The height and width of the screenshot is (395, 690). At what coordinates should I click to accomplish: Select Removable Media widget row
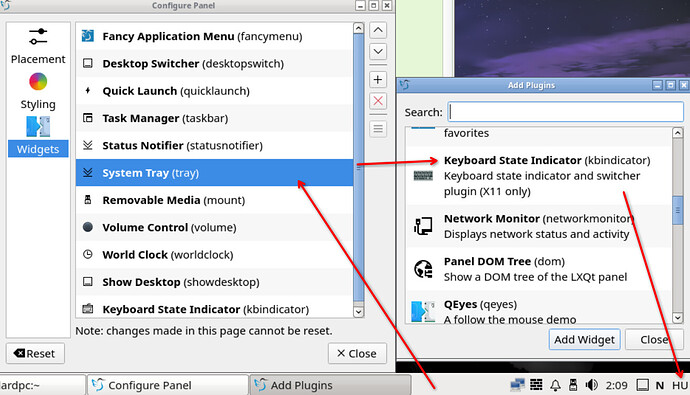[214, 200]
